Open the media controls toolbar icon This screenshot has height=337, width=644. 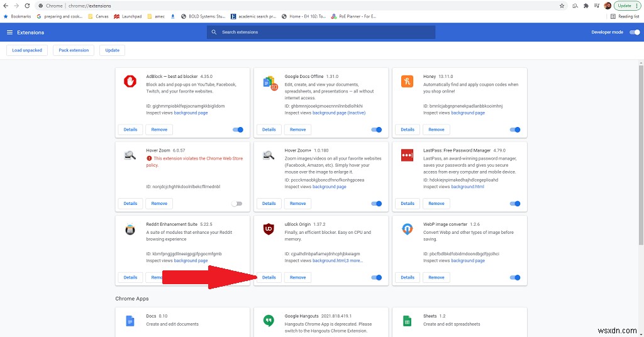597,6
